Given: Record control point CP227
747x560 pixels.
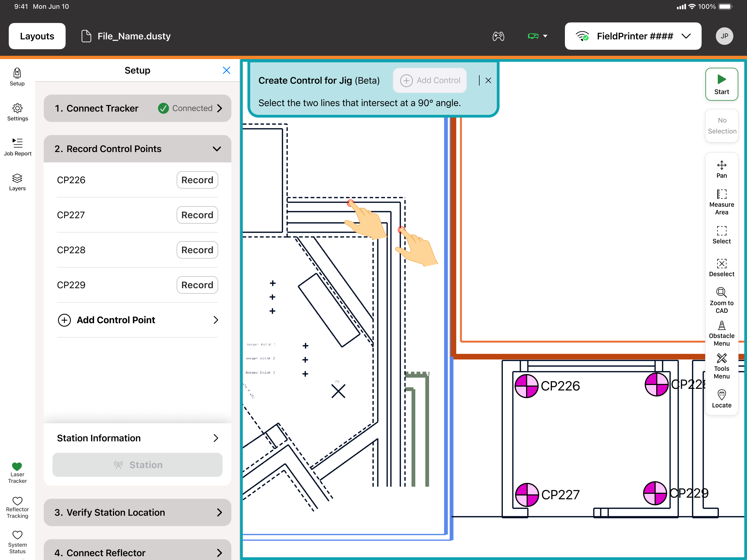Looking at the screenshot, I should 197,215.
